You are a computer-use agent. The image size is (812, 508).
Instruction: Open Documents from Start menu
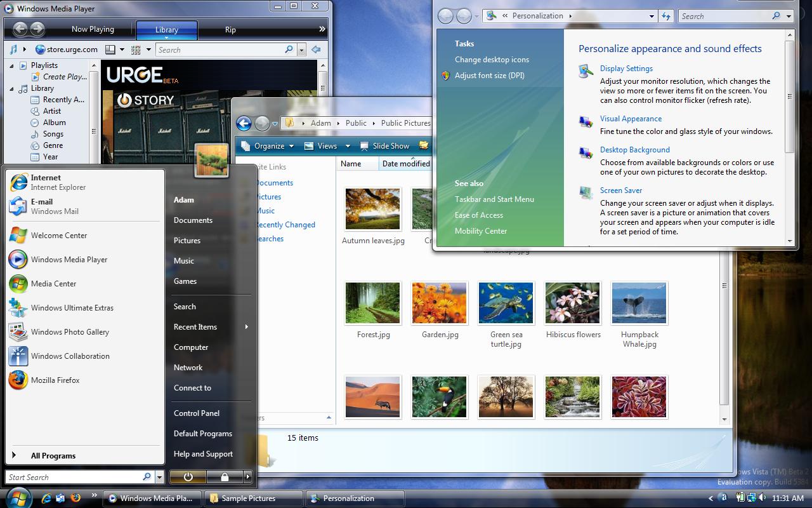click(193, 220)
